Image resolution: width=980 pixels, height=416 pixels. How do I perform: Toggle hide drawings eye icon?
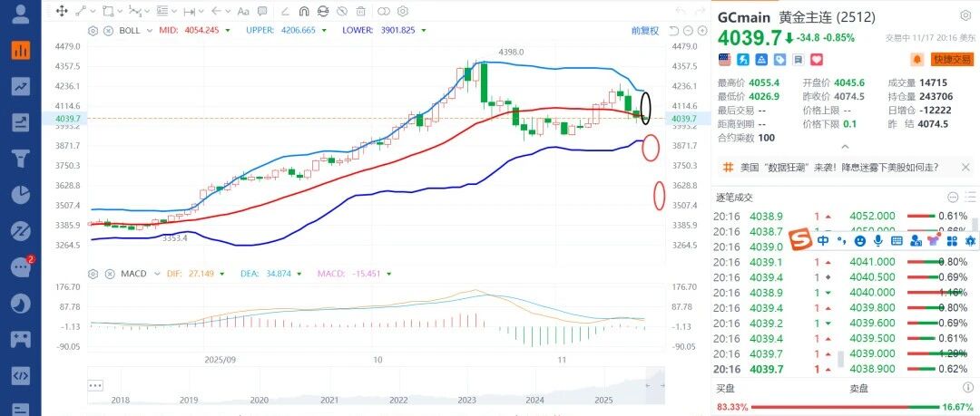click(341, 11)
